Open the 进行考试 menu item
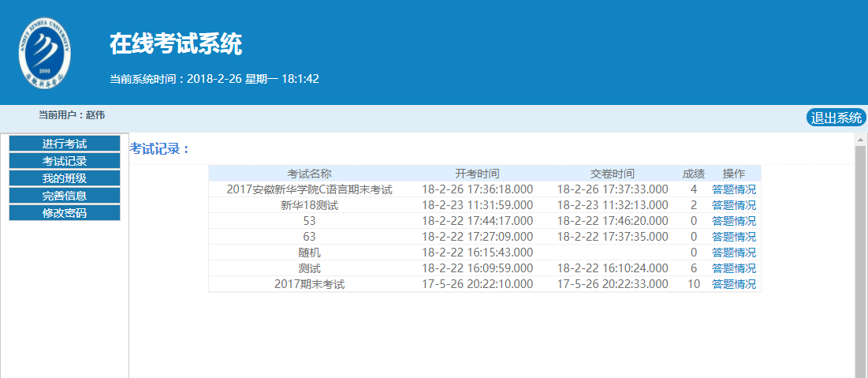This screenshot has width=868, height=378. click(x=65, y=144)
